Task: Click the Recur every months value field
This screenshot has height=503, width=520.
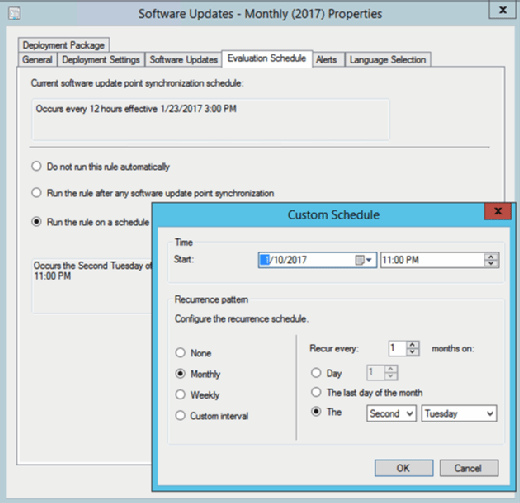Action: pyautogui.click(x=397, y=348)
